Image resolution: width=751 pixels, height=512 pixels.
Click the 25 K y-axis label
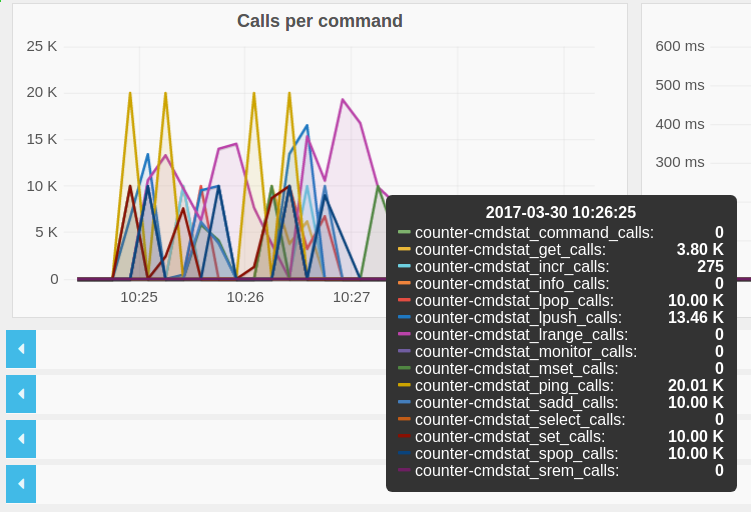pos(42,46)
